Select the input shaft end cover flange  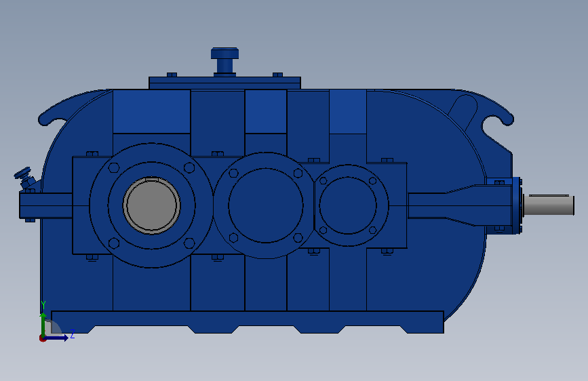click(x=517, y=205)
